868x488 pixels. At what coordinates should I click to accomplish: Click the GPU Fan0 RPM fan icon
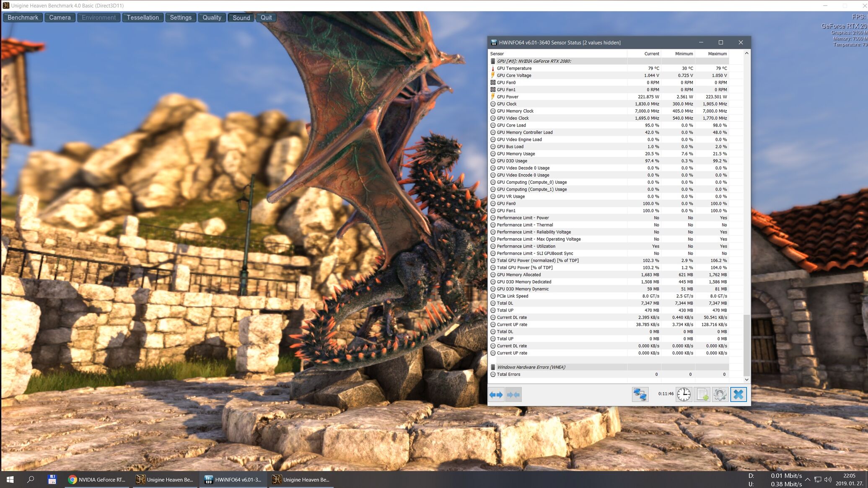tap(493, 83)
